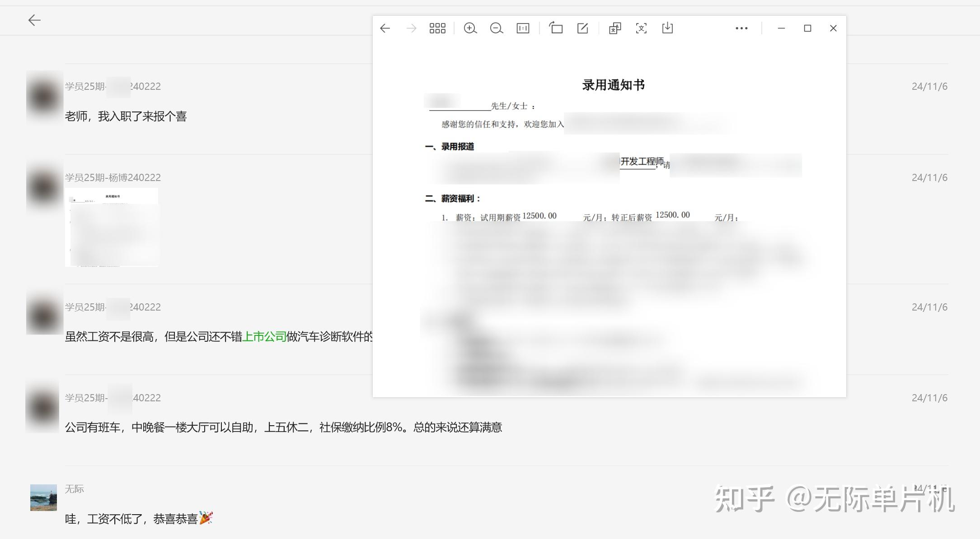
Task: Save the image via download icon
Action: pos(667,28)
